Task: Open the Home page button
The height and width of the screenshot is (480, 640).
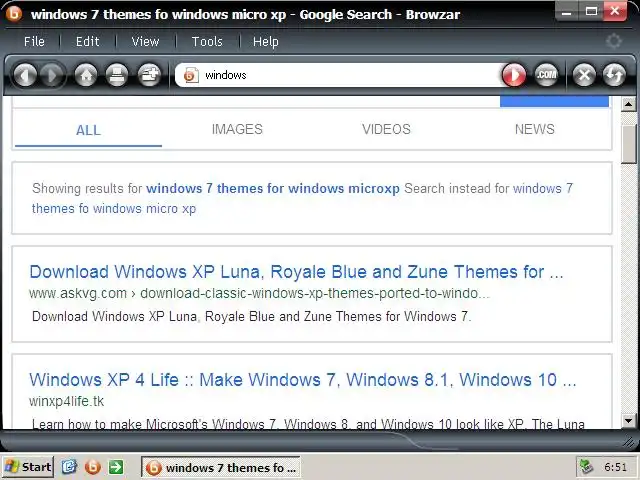Action: click(x=86, y=76)
